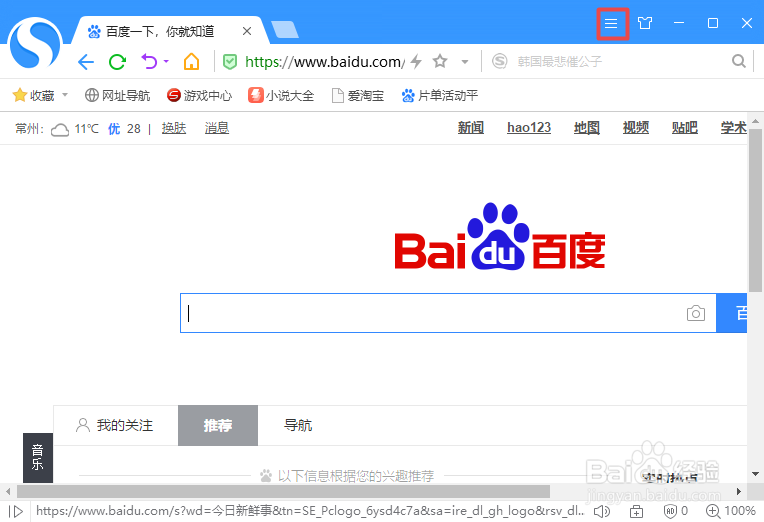Screen dimensions: 764x522
Task: Click the zoom magnifier plus icon
Action: 713,511
